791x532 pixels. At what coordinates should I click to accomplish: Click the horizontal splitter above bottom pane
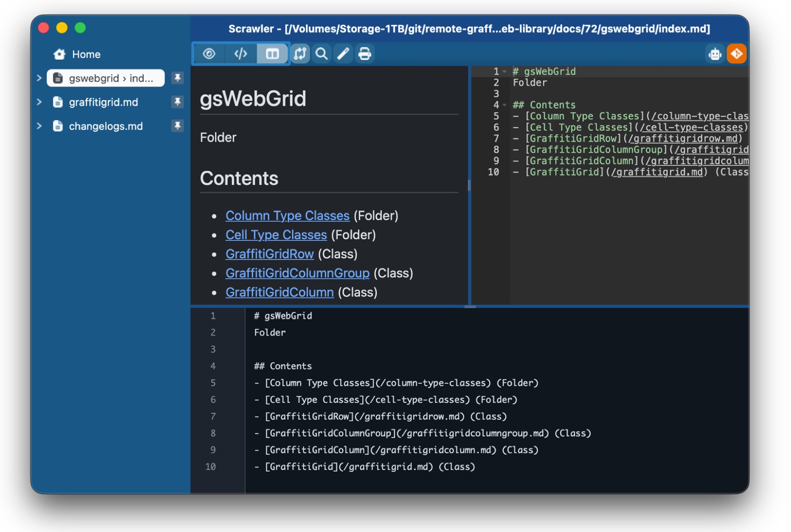point(470,307)
